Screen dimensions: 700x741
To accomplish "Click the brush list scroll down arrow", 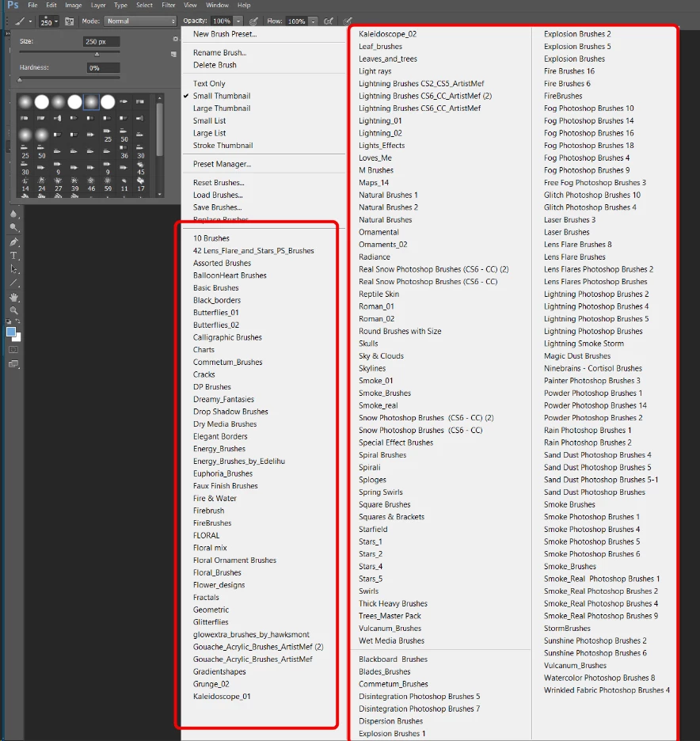I will 160,194.
